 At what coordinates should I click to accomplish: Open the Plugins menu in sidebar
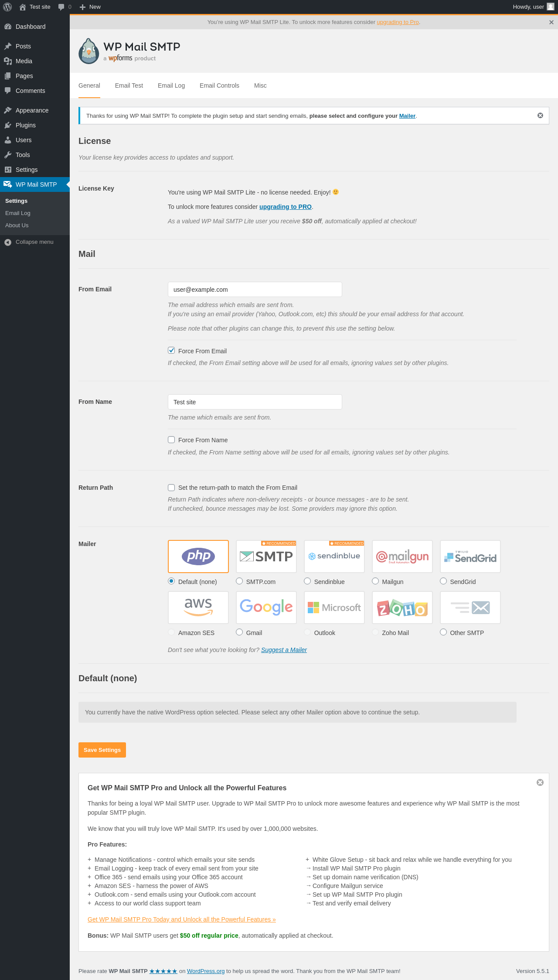coord(25,125)
